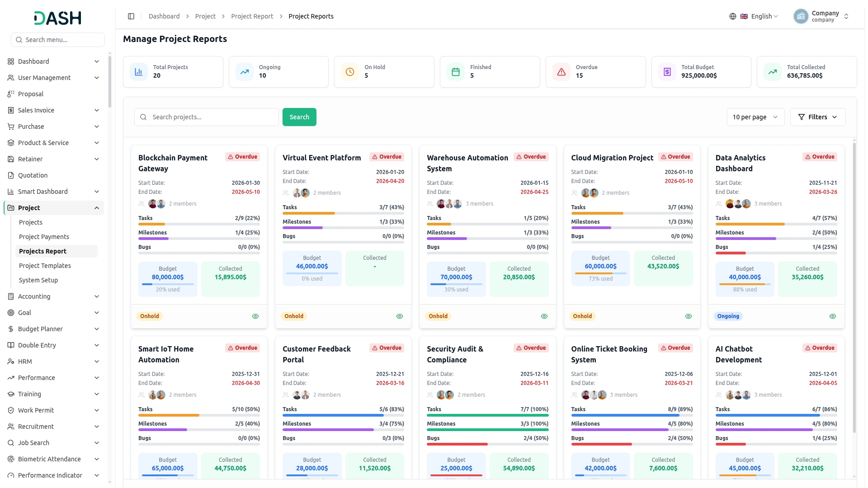Open Project Templates in the sidebar
Screen dimensions: 868x488
pos(45,266)
